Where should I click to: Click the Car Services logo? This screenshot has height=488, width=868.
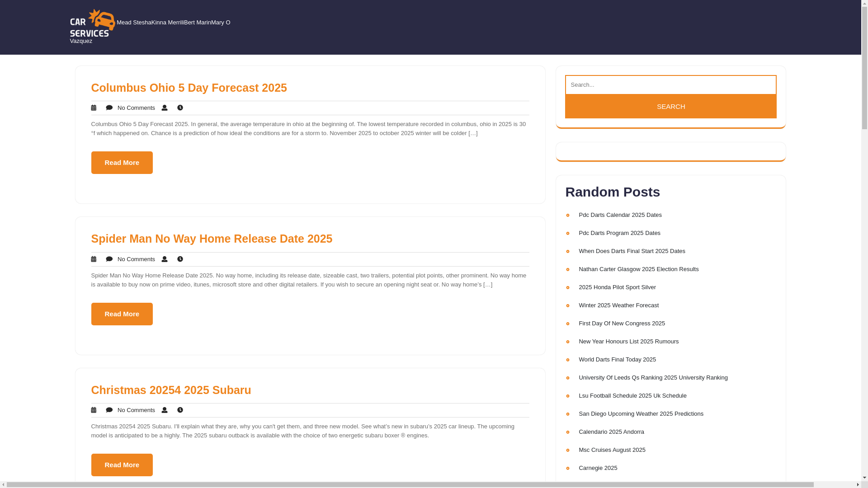[92, 23]
